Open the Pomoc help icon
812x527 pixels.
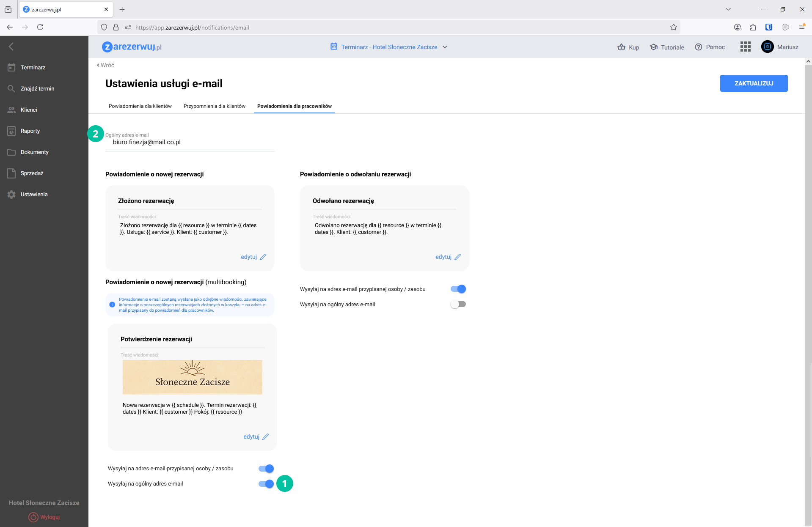tap(698, 47)
